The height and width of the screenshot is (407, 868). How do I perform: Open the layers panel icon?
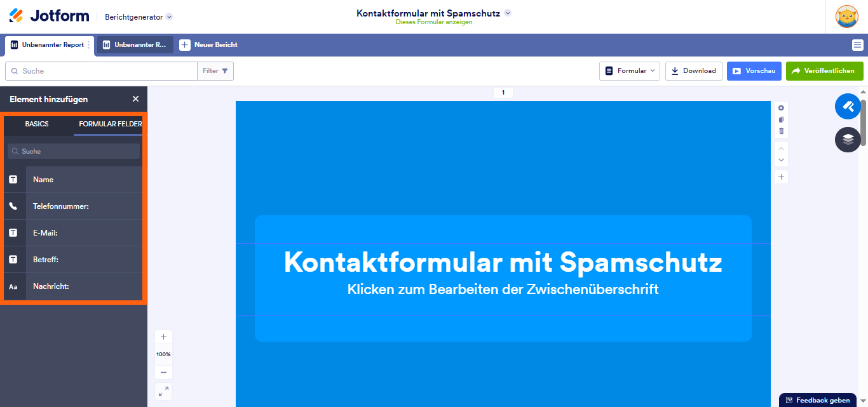[848, 140]
